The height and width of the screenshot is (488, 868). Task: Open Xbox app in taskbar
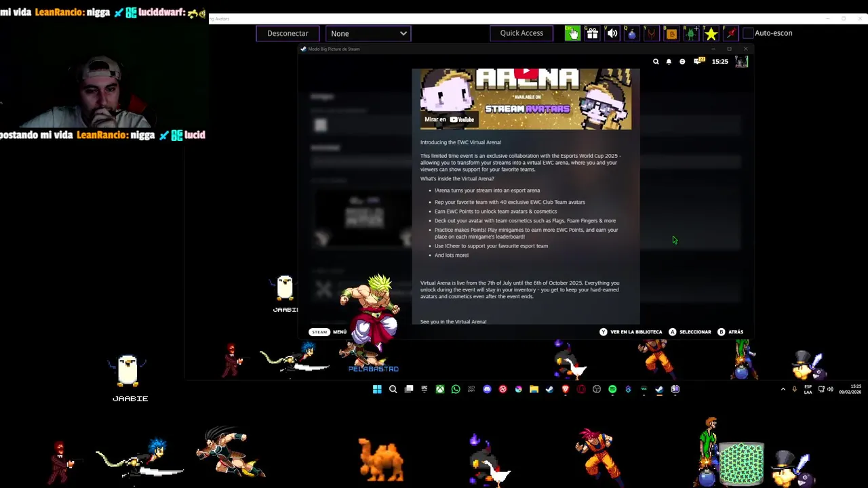pyautogui.click(x=440, y=389)
